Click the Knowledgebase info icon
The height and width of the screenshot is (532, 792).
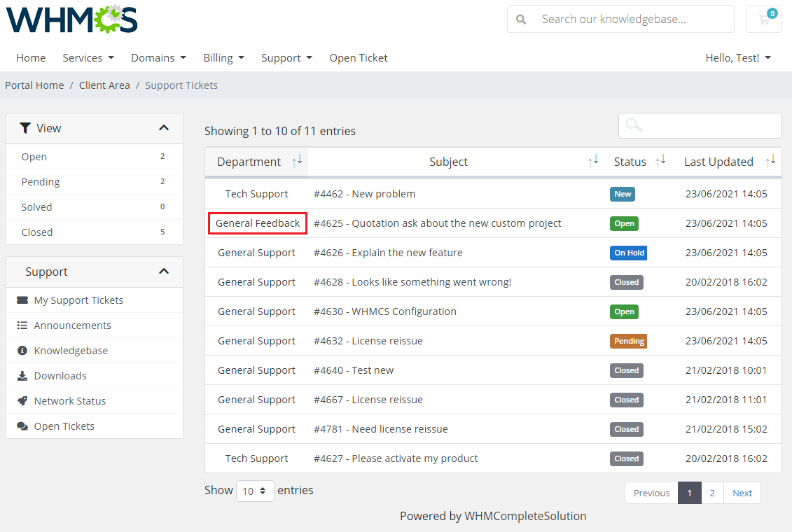coord(22,351)
